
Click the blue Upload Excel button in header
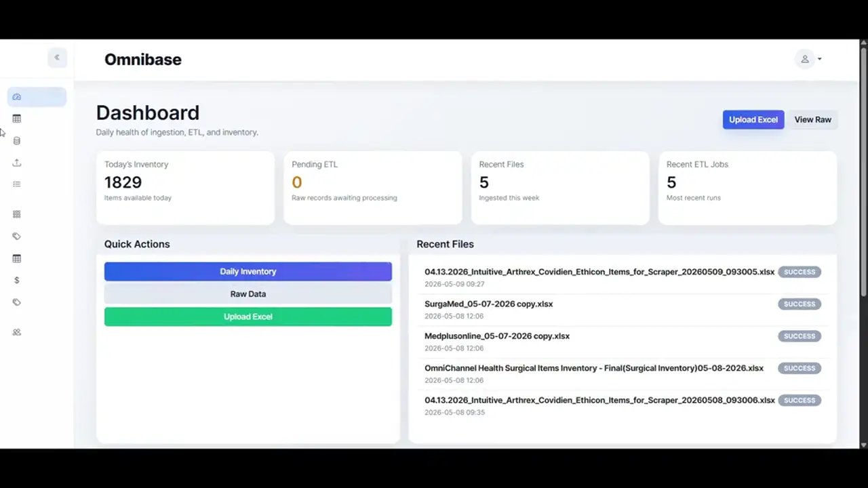tap(753, 120)
